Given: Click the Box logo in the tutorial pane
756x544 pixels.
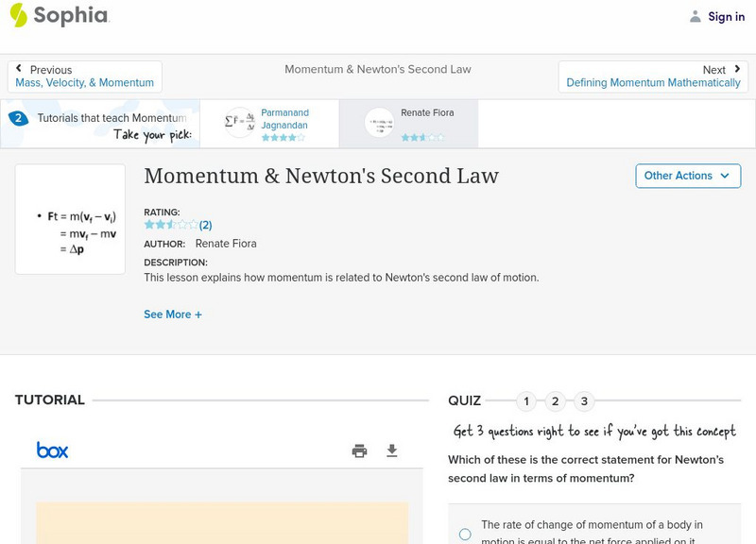Looking at the screenshot, I should 51,450.
